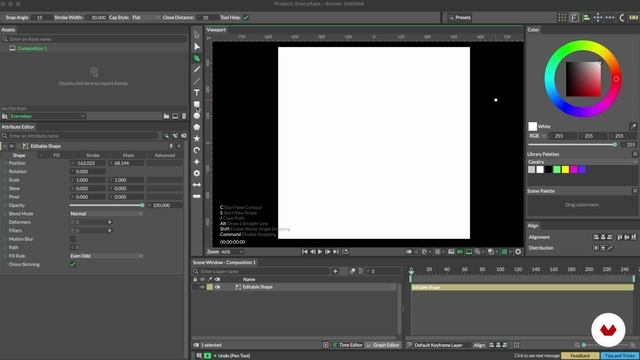Toggle the eye icon in Attribute Editor header
640x360 pixels.
coord(11,146)
